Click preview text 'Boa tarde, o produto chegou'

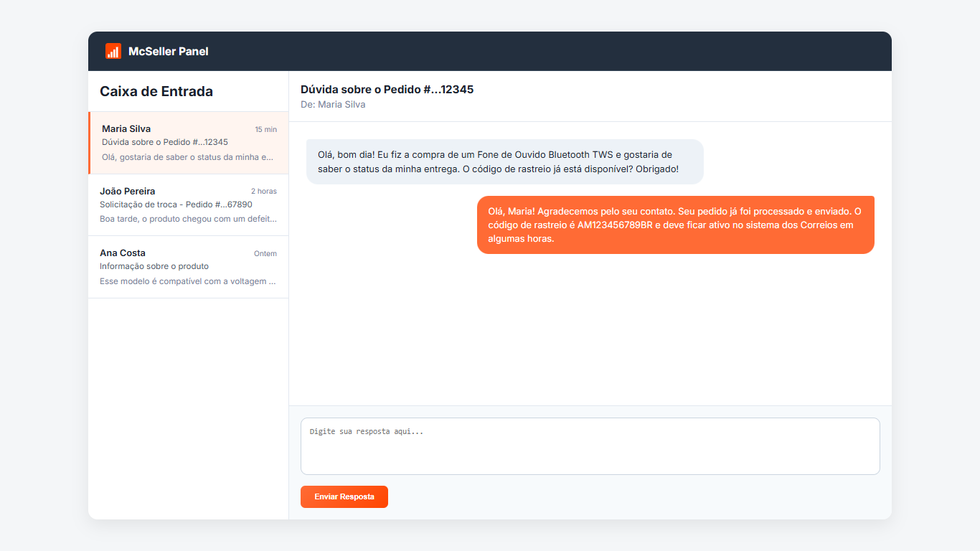(188, 219)
